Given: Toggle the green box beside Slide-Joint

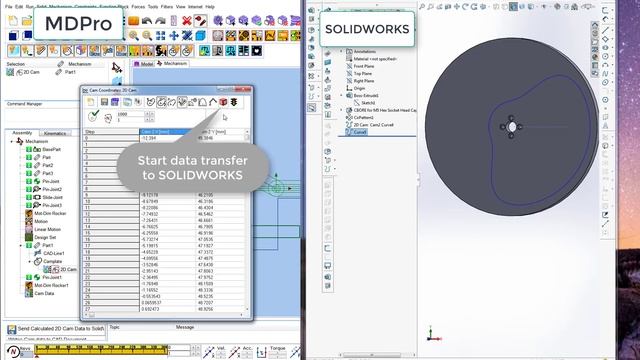Looking at the screenshot, I should [x=29, y=197].
